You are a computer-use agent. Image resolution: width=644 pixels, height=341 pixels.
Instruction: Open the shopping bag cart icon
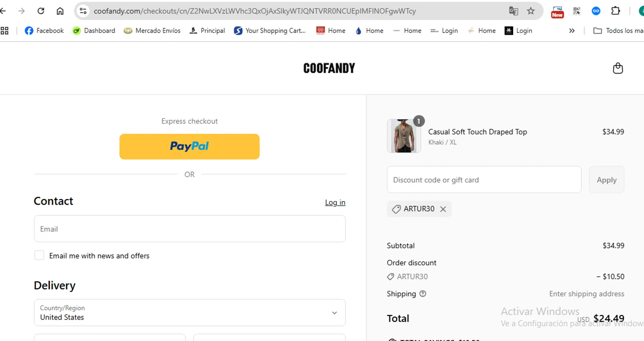pyautogui.click(x=618, y=68)
